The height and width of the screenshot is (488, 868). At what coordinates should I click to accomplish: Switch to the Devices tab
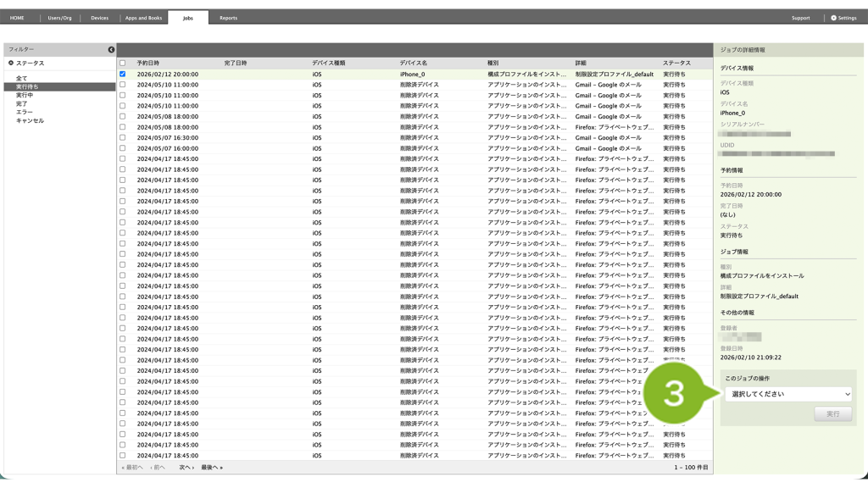click(99, 18)
